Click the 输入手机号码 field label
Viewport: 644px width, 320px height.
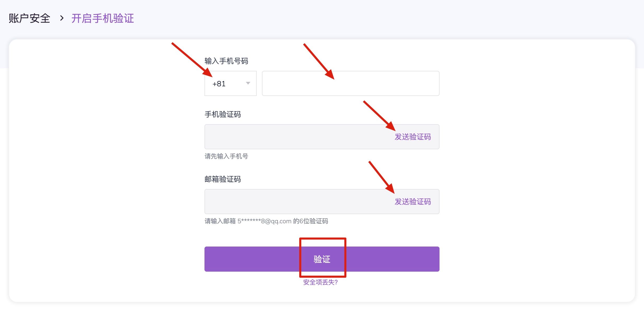(x=226, y=61)
